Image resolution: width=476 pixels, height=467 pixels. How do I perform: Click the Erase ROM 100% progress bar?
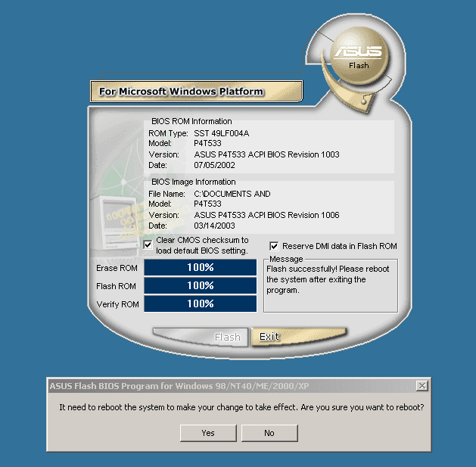[201, 267]
